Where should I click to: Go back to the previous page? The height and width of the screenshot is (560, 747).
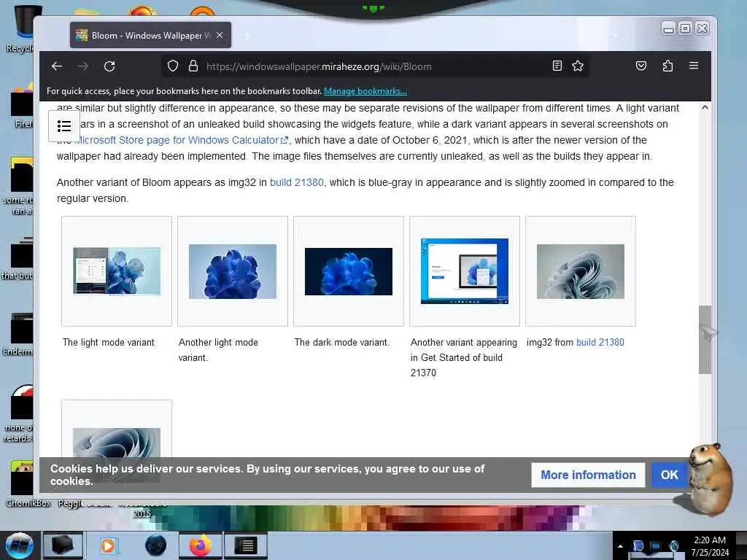57,66
